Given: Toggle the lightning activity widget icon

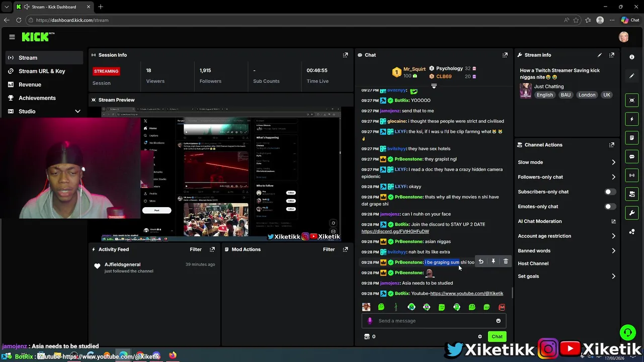Looking at the screenshot, I should (x=632, y=119).
